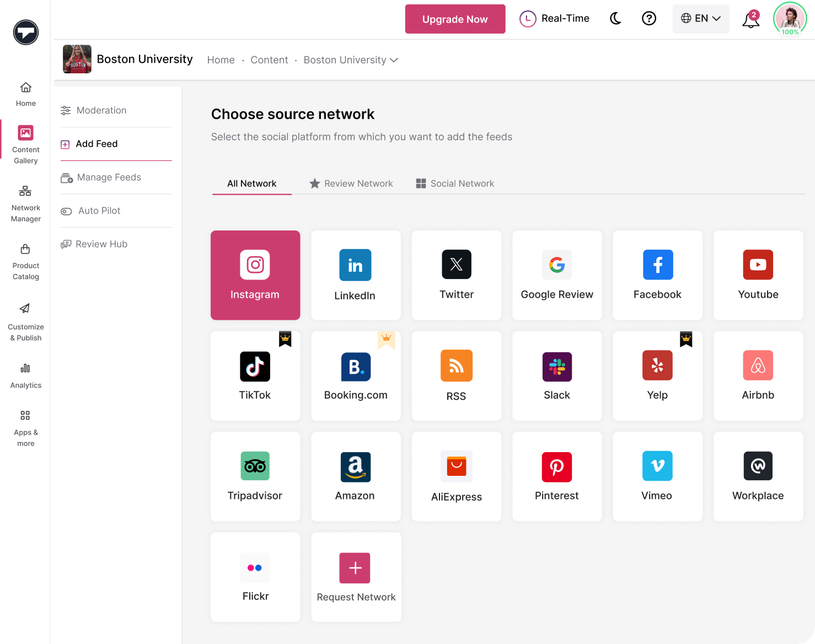Open the EN language dropdown
The height and width of the screenshot is (644, 815).
click(x=701, y=19)
